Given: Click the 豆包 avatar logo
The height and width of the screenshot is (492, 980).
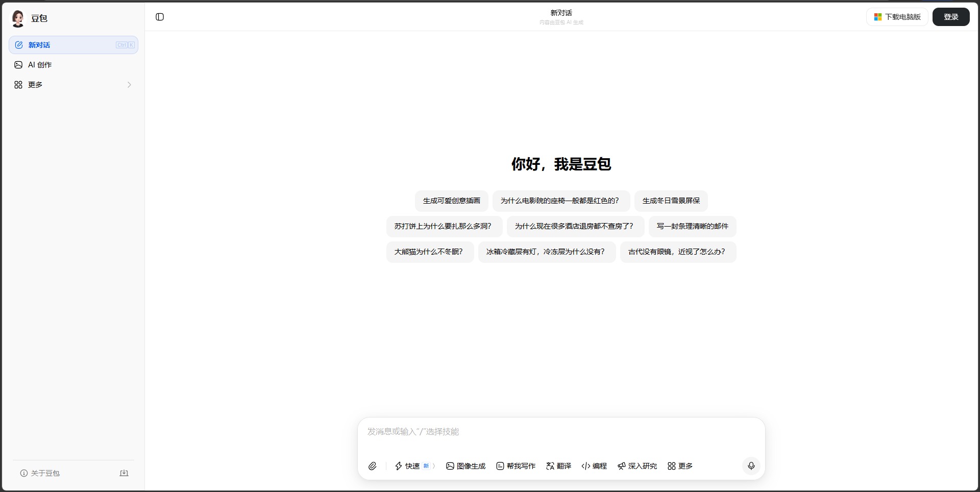Looking at the screenshot, I should pyautogui.click(x=18, y=18).
